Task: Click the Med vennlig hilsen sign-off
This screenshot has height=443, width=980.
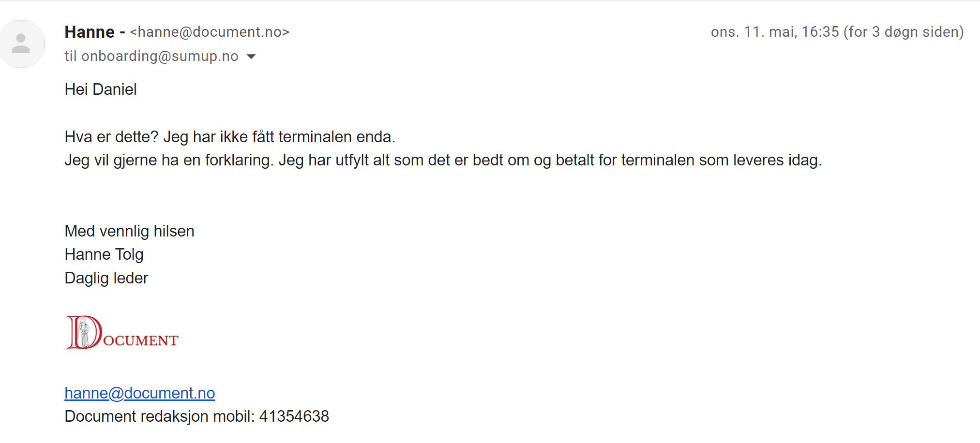Action: pos(129,231)
